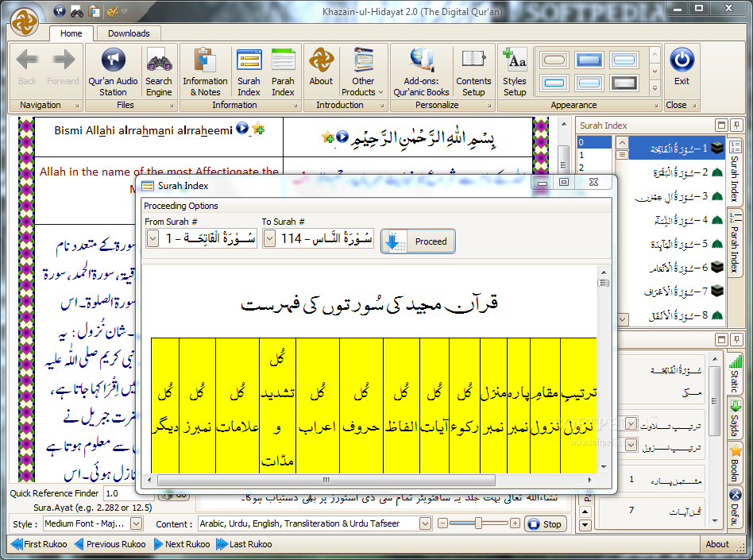Open the Qur'an Audio Station

coord(113,72)
